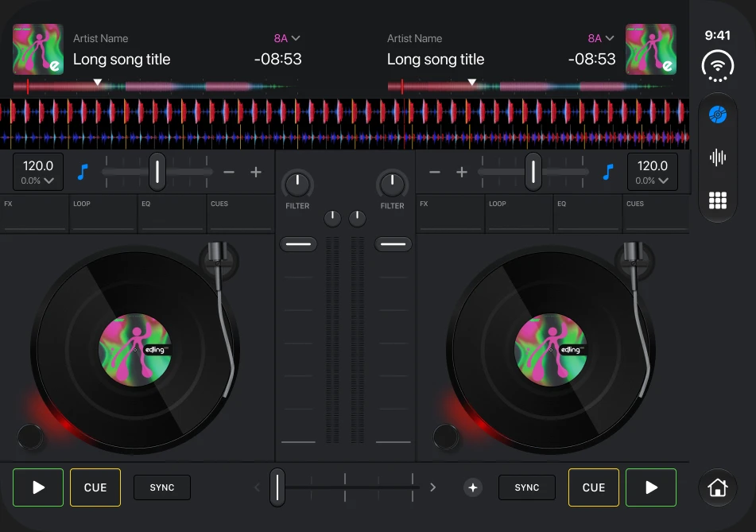Nudge crossfader with the right arrow
Screen dimensions: 756x532
pyautogui.click(x=433, y=487)
